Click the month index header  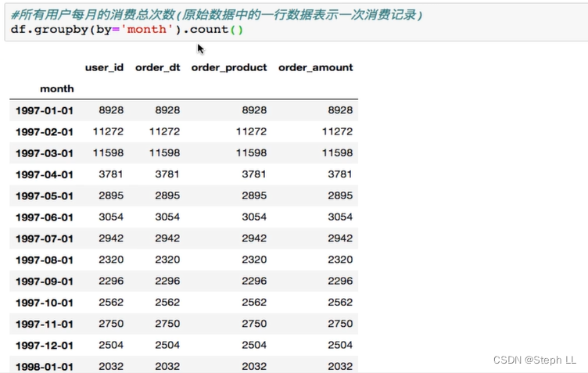point(57,89)
